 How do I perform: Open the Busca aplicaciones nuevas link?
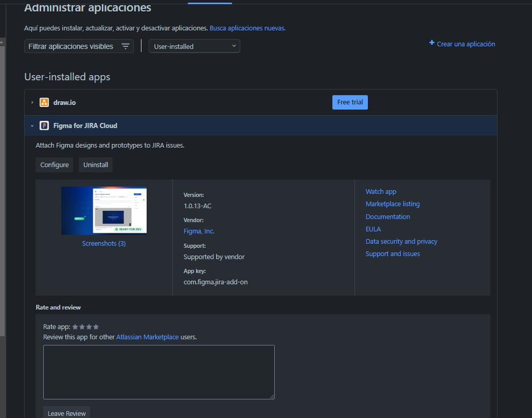pos(247,28)
